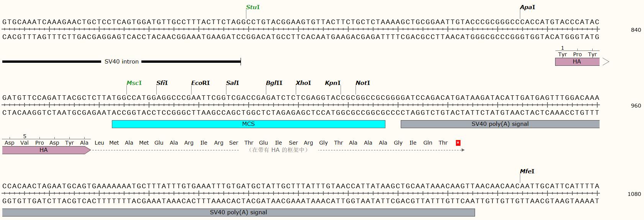Click the StuI restriction site label
This screenshot has width=644, height=220.
coord(252,7)
